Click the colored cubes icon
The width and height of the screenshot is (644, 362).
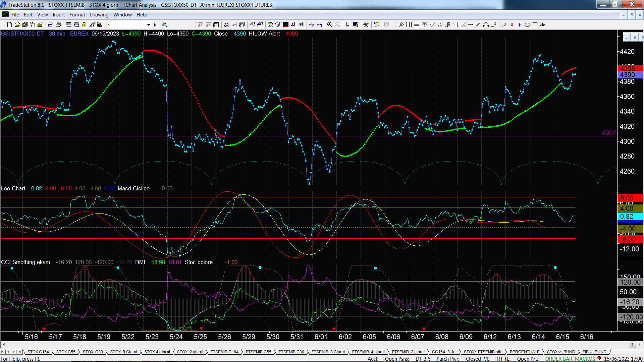click(x=99, y=25)
